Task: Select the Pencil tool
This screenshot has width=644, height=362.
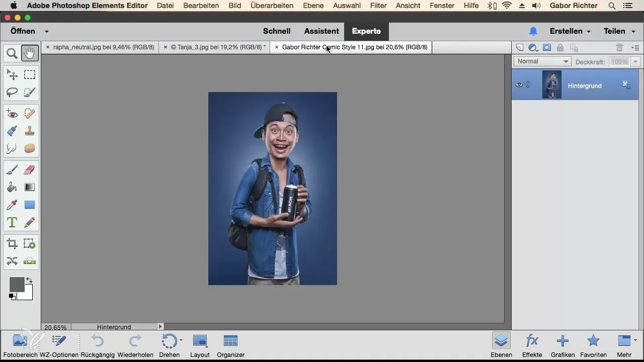Action: (30, 222)
